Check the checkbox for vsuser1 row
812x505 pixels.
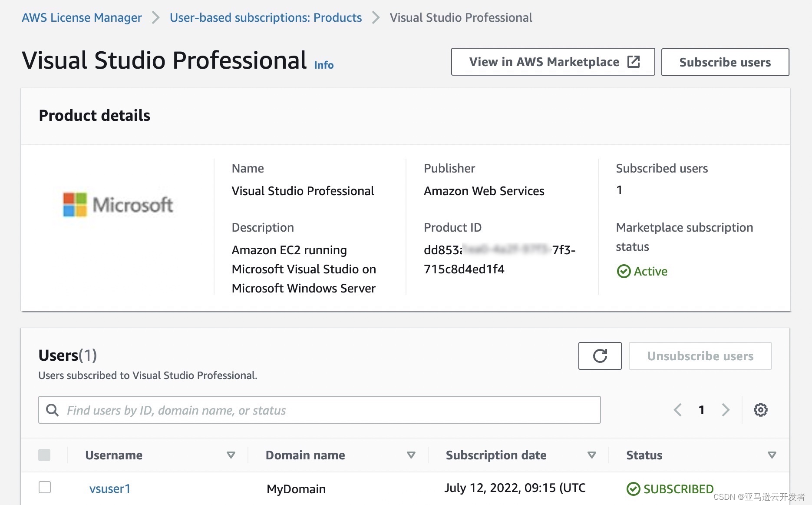click(x=45, y=488)
